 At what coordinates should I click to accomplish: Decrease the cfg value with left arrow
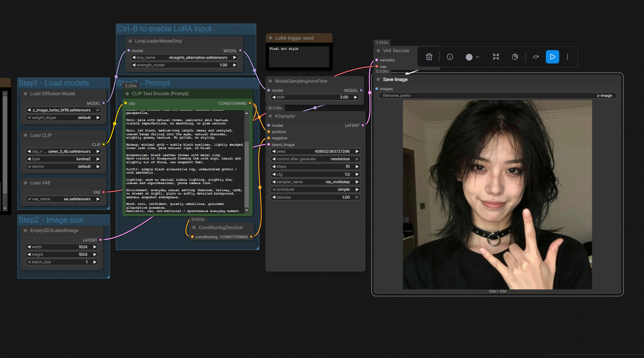click(273, 174)
